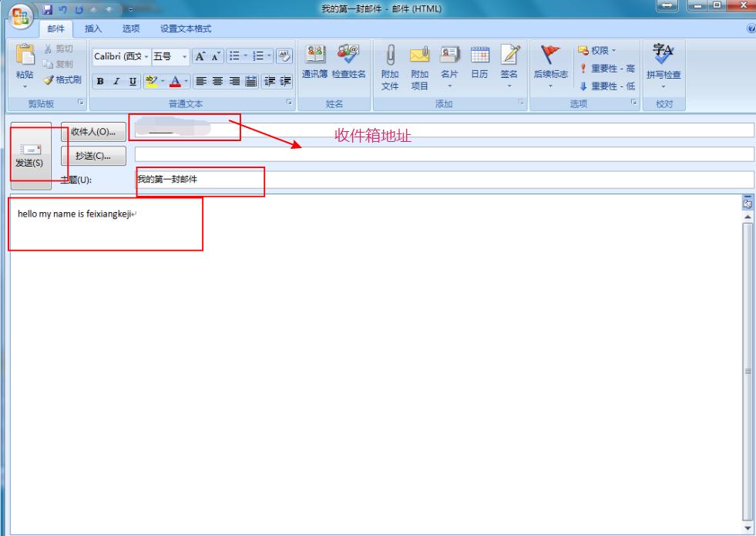Open the 选项 ribbon tab
The width and height of the screenshot is (756, 536).
(131, 29)
